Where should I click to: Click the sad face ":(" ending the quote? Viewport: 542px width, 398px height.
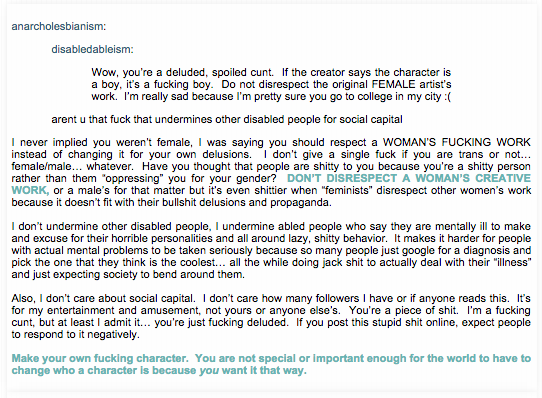(447, 96)
